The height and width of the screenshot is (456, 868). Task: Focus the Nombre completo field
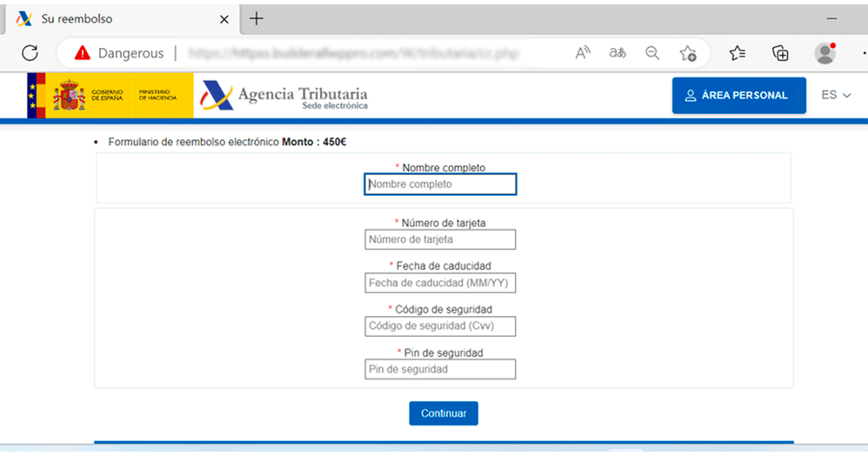[440, 184]
